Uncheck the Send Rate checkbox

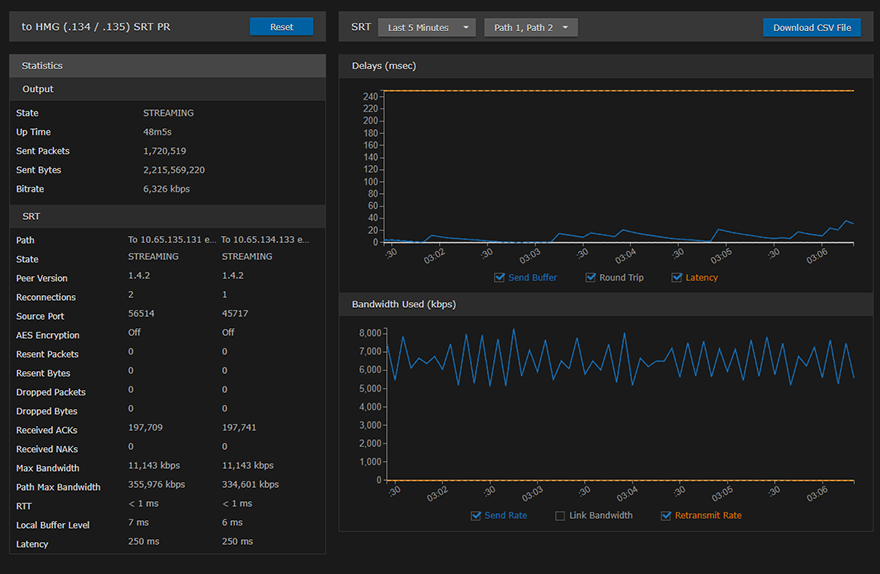pos(476,515)
